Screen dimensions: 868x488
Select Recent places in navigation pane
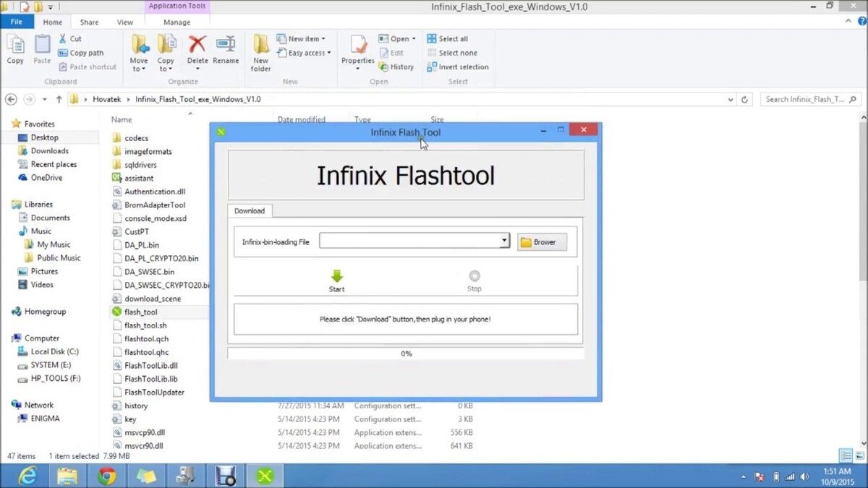click(54, 164)
